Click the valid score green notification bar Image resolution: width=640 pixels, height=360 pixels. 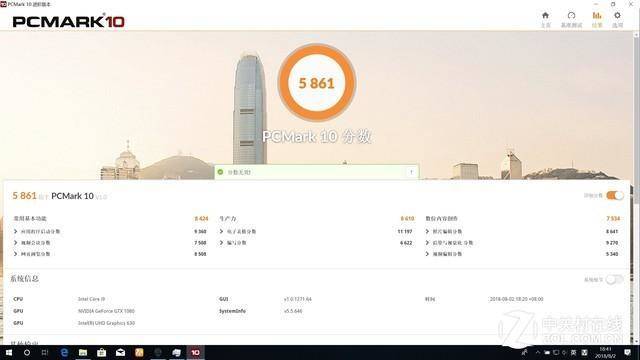[316, 172]
